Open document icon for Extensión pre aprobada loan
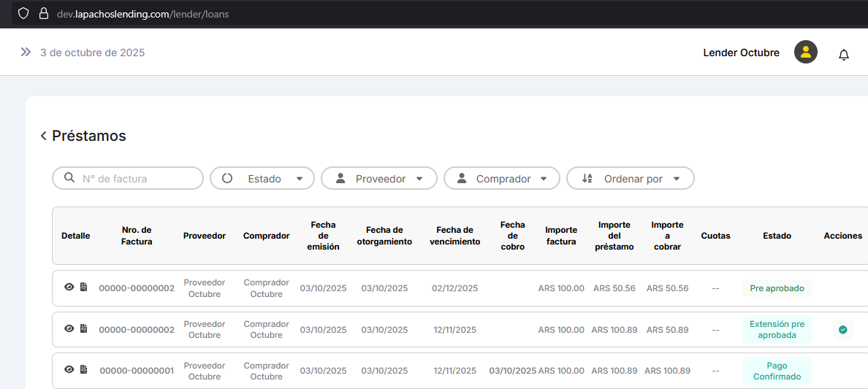 [x=83, y=329]
